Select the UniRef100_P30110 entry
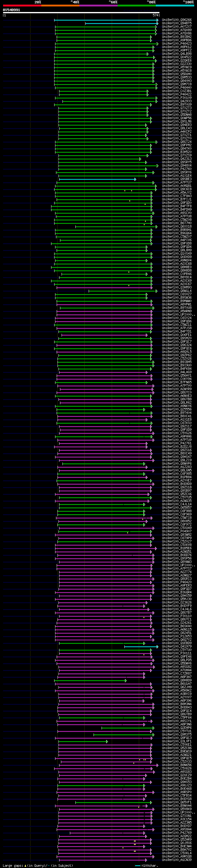Screen dimensions: 197x868 [x=177, y=616]
